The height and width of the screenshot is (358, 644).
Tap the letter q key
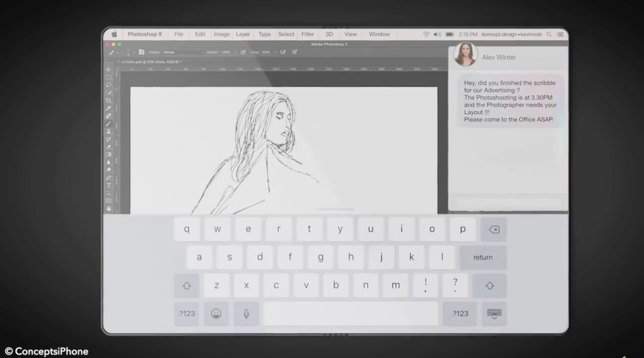click(186, 230)
